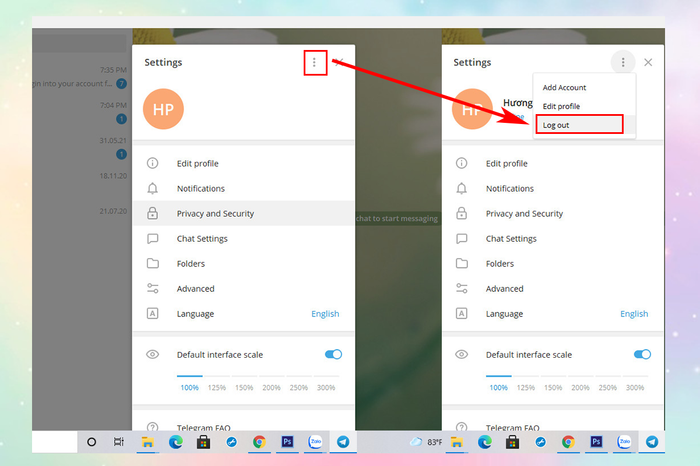Open Cortana circle icon on the taskbar
The height and width of the screenshot is (466, 700).
(x=91, y=441)
